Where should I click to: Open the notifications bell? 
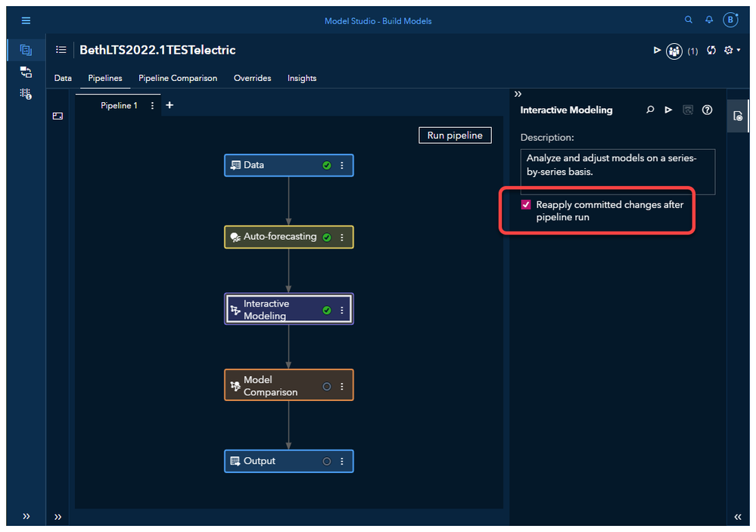click(709, 20)
